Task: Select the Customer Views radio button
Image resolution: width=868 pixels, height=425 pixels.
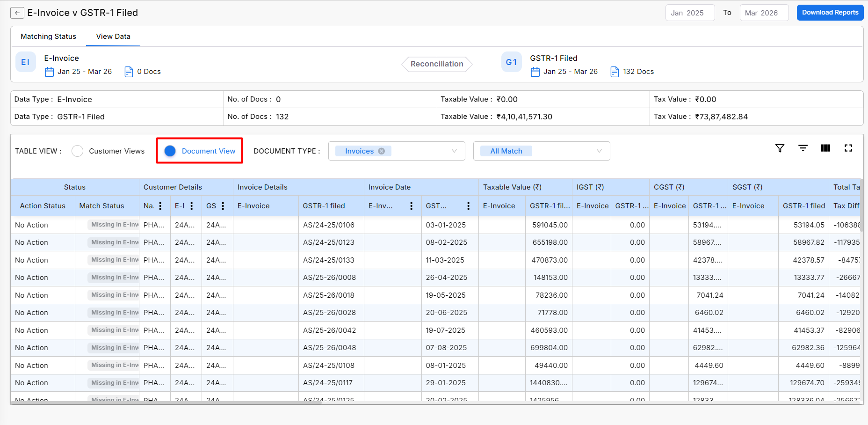Action: pyautogui.click(x=78, y=151)
